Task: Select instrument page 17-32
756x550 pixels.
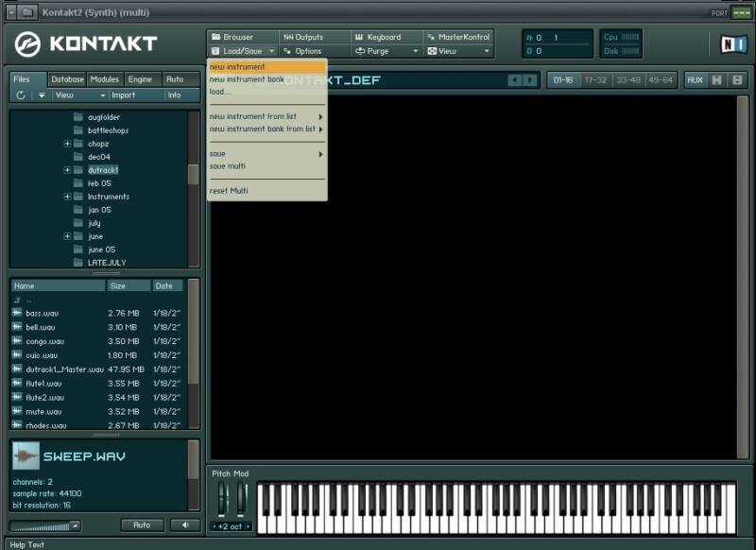Action: [x=595, y=80]
